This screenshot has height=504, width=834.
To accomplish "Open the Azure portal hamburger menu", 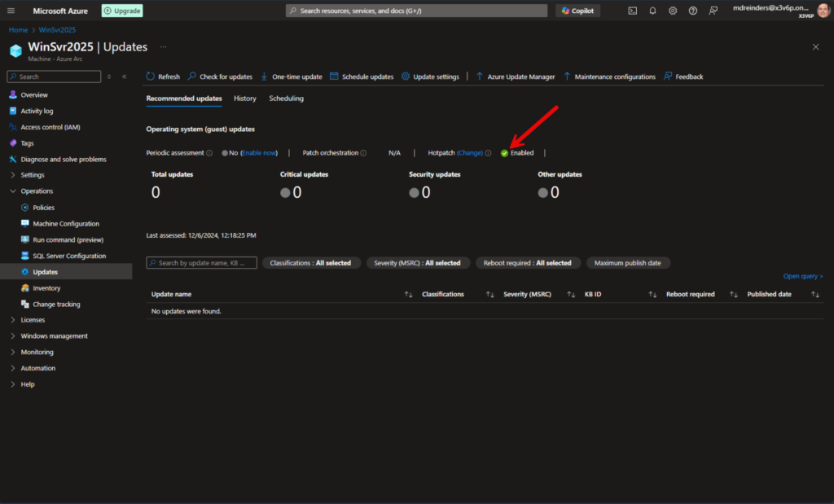I will 11,11.
